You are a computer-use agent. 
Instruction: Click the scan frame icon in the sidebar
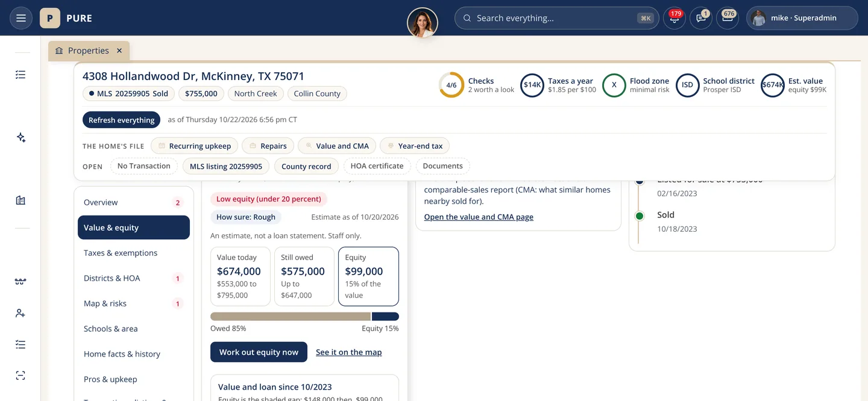21,376
